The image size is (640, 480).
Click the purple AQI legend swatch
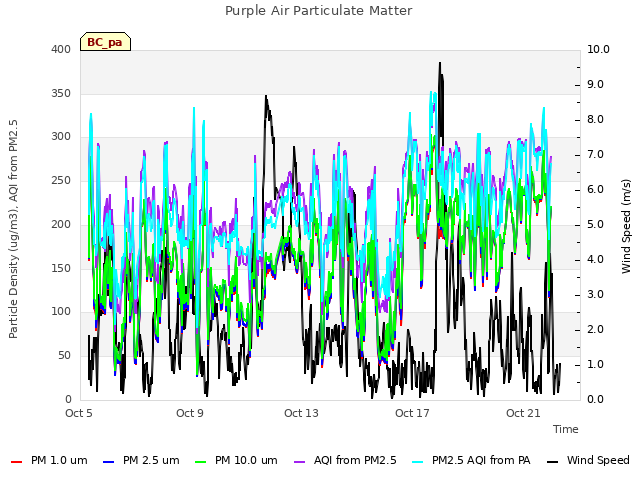pyautogui.click(x=300, y=462)
